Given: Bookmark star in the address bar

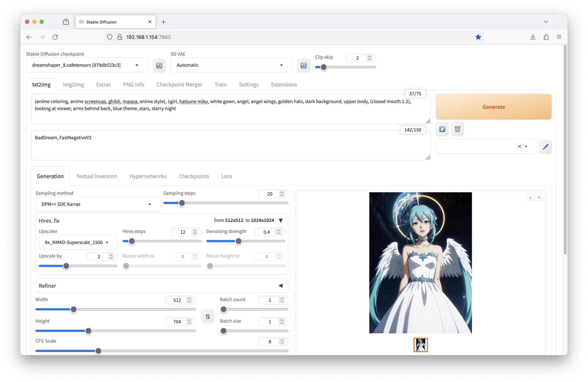Looking at the screenshot, I should coord(478,37).
